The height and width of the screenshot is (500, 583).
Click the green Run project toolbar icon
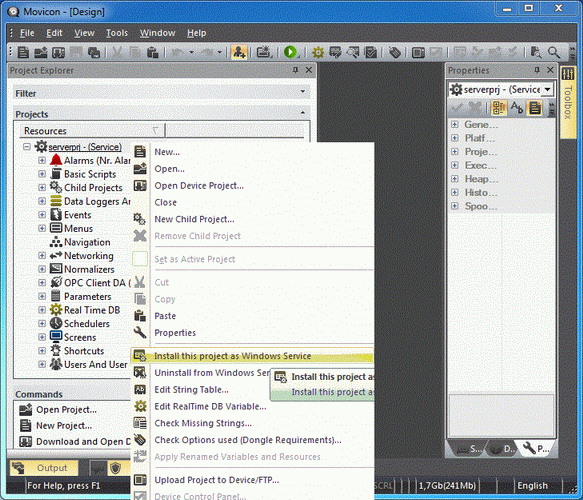click(290, 52)
